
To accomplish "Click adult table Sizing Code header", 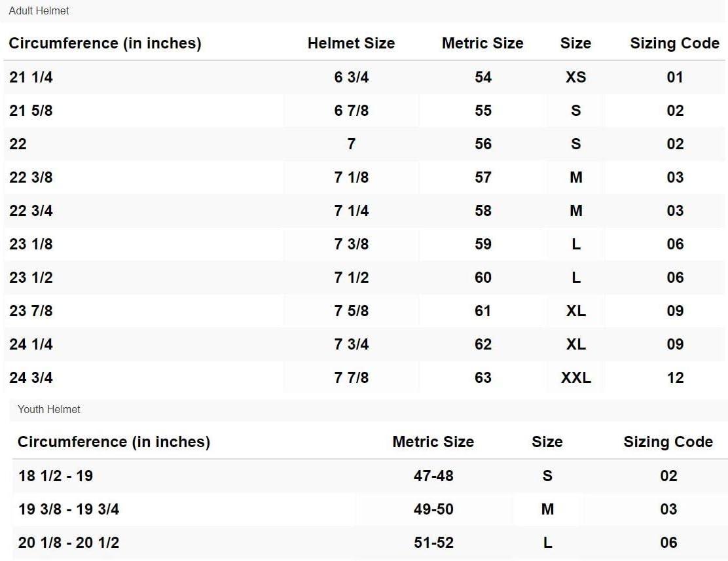I will click(674, 43).
